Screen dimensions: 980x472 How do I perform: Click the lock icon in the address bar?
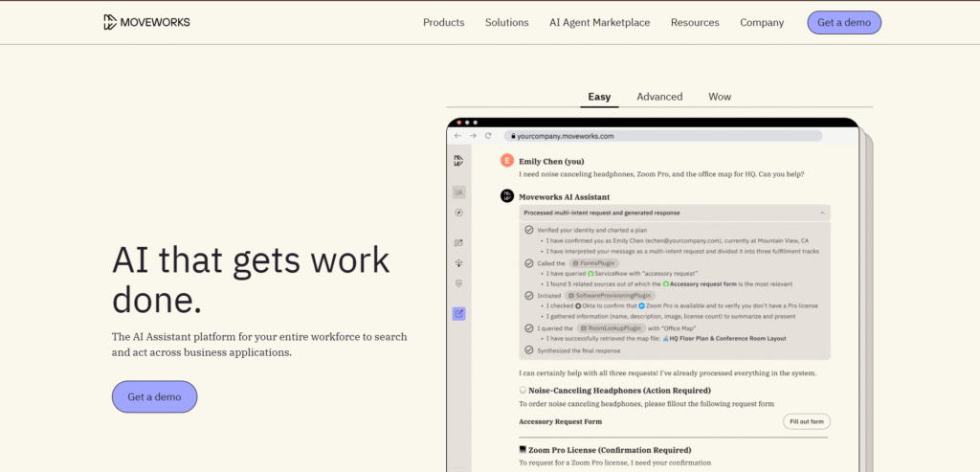(513, 136)
